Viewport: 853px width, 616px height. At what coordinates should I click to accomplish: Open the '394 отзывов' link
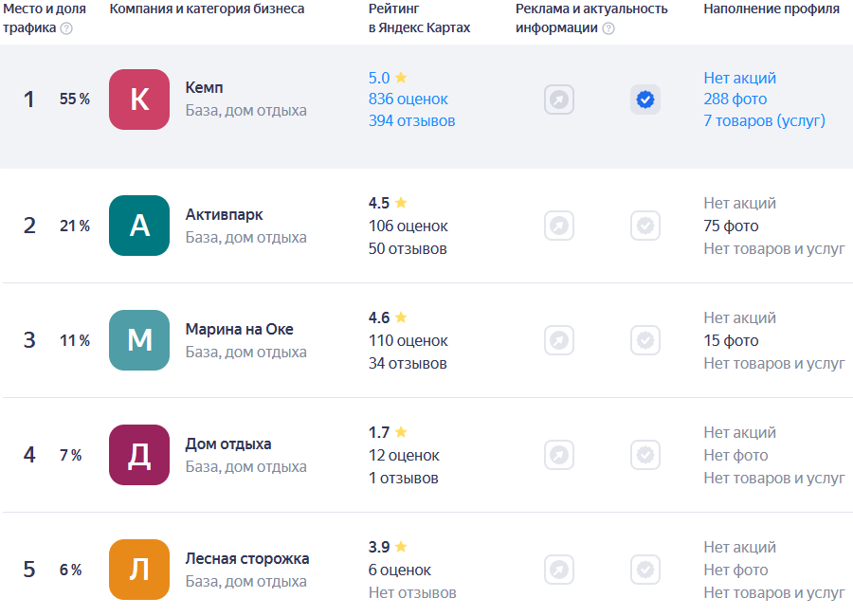tap(412, 120)
